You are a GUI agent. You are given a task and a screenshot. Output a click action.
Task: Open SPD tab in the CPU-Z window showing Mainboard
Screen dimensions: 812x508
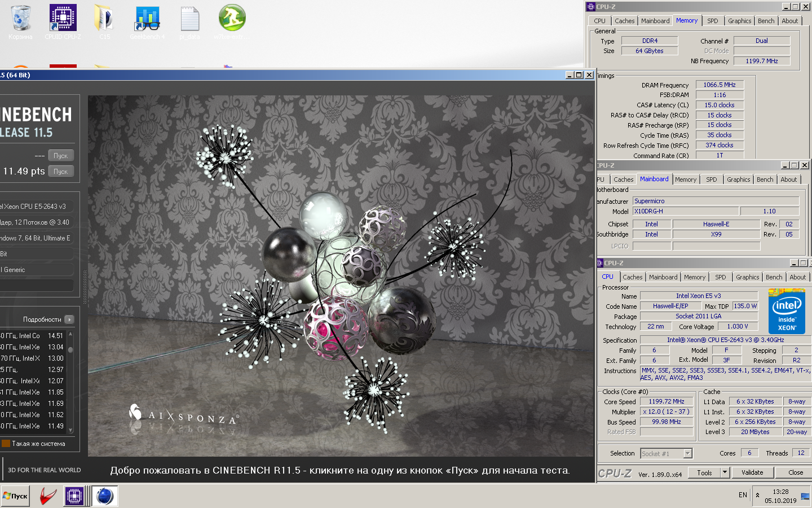712,179
